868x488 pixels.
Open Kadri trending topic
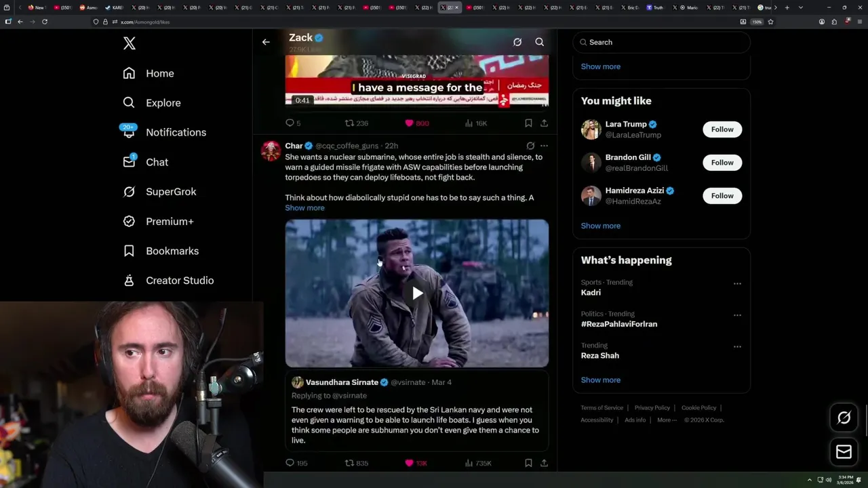click(x=591, y=293)
